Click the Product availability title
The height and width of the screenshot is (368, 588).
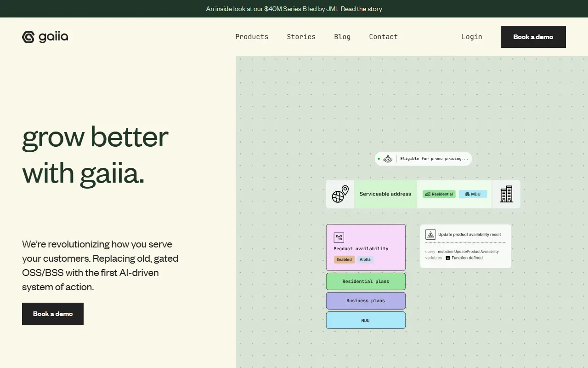coord(361,249)
